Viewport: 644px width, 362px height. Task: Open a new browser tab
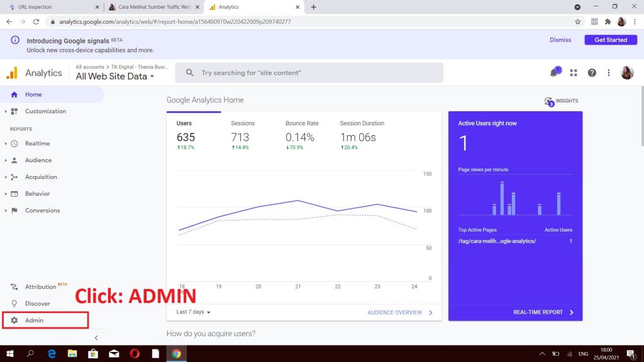(x=313, y=7)
